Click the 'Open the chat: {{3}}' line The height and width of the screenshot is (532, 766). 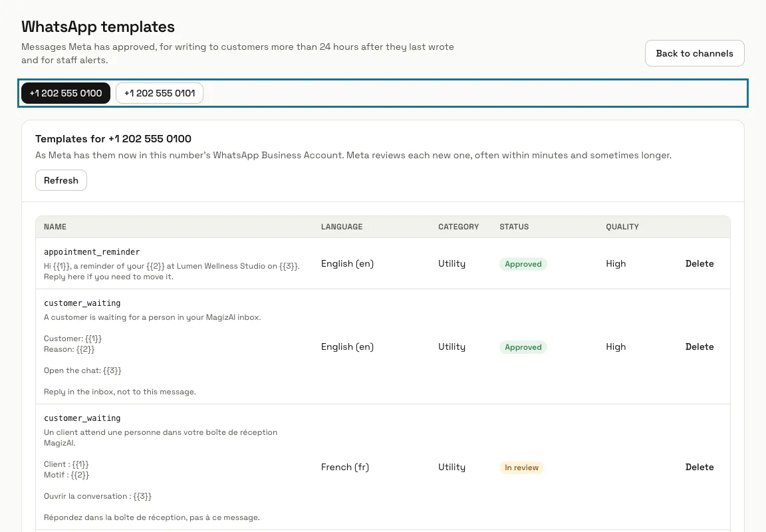pyautogui.click(x=82, y=371)
